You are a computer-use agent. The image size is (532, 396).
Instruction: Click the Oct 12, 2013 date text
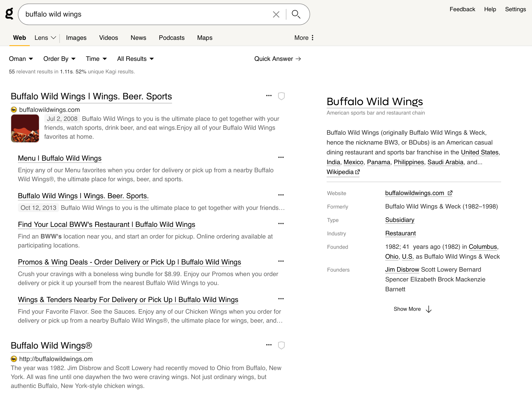click(x=38, y=208)
